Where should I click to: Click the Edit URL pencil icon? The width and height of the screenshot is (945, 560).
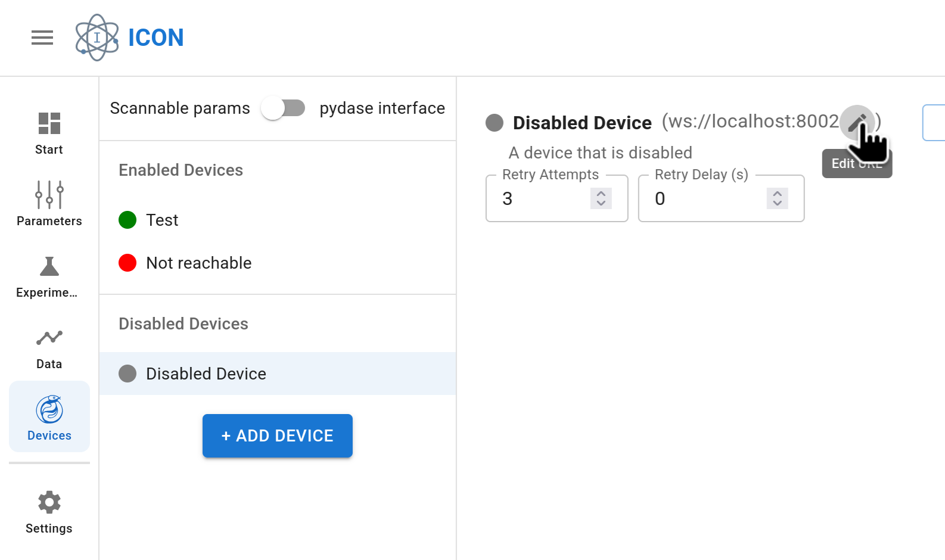857,123
